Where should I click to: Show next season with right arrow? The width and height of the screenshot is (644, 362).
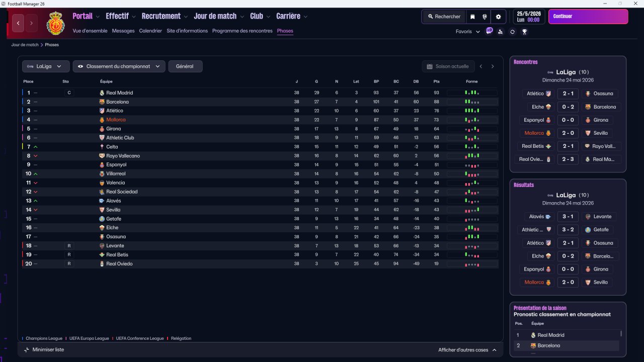pyautogui.click(x=493, y=66)
